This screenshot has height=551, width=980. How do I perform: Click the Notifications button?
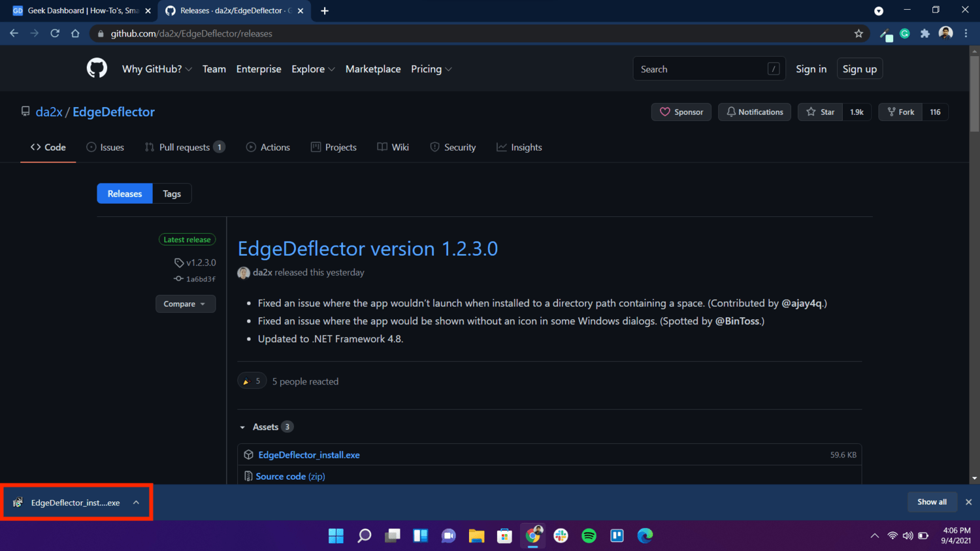755,112
